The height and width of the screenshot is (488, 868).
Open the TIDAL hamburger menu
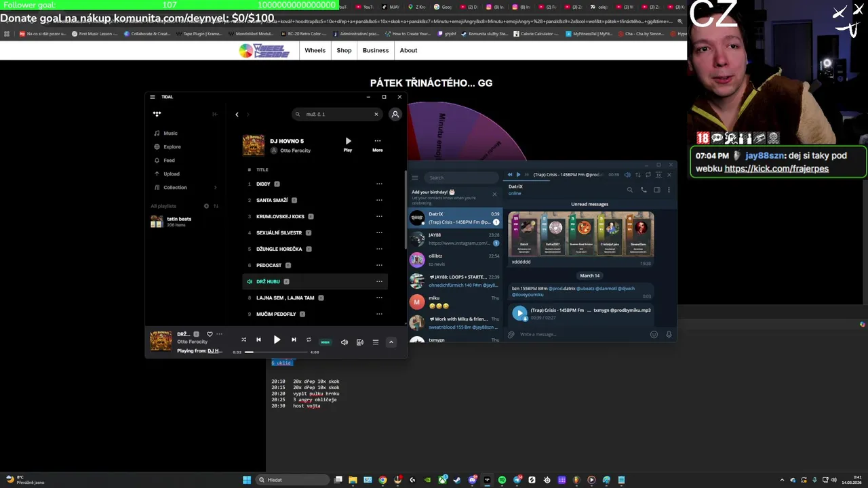tap(153, 97)
